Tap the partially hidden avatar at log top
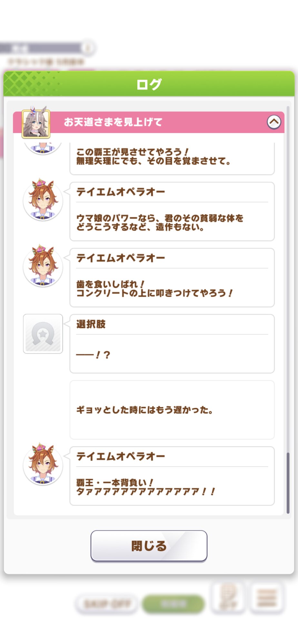298x644 pixels. tap(43, 148)
